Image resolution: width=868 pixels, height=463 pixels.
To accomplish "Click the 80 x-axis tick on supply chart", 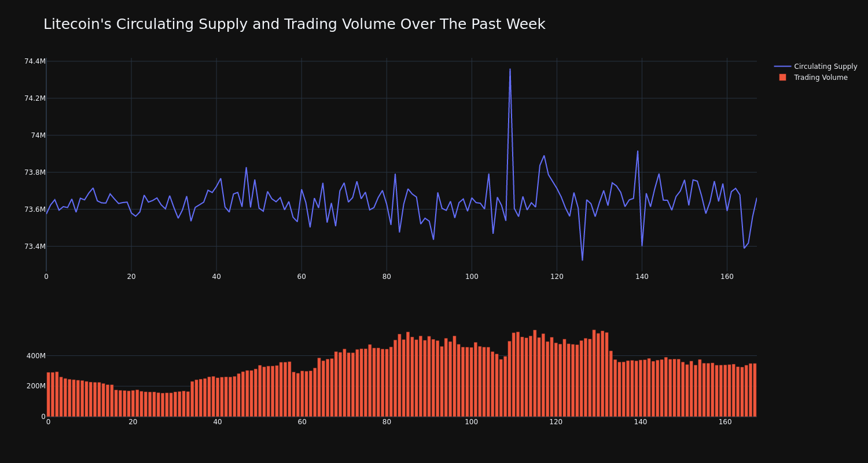I will tap(387, 277).
